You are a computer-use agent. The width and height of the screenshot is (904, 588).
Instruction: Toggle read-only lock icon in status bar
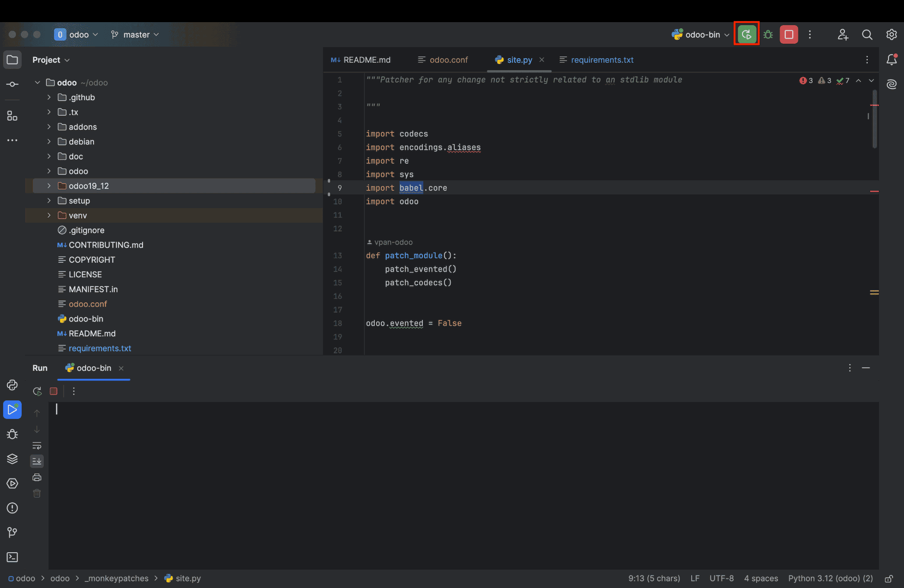coord(889,579)
